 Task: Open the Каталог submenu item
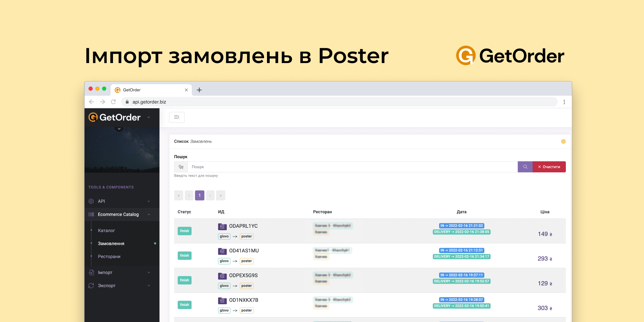click(x=106, y=230)
